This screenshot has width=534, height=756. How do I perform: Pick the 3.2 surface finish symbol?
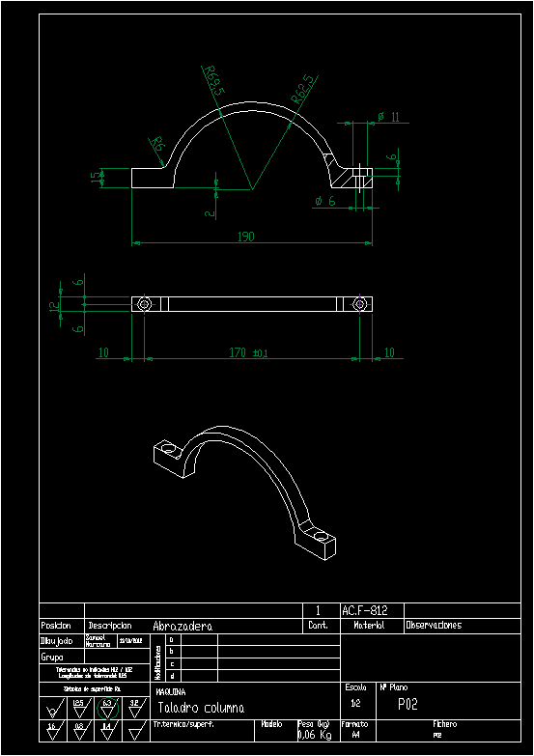[x=135, y=709]
